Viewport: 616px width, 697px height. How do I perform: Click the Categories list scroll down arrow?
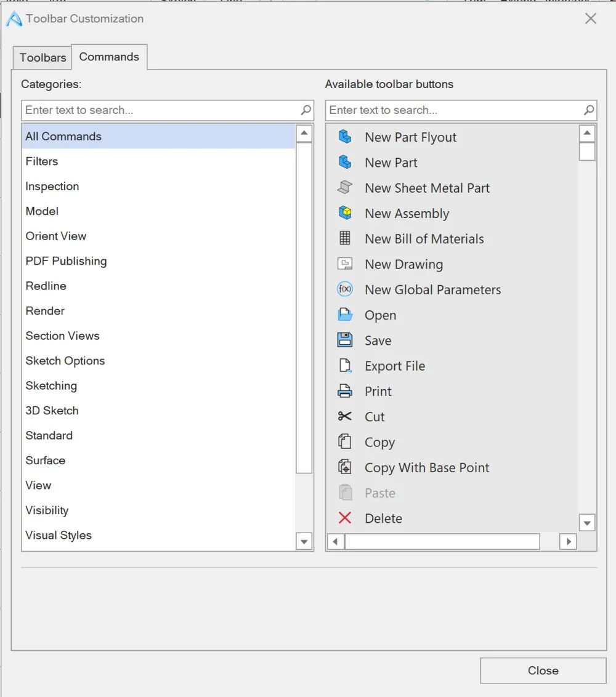[304, 541]
